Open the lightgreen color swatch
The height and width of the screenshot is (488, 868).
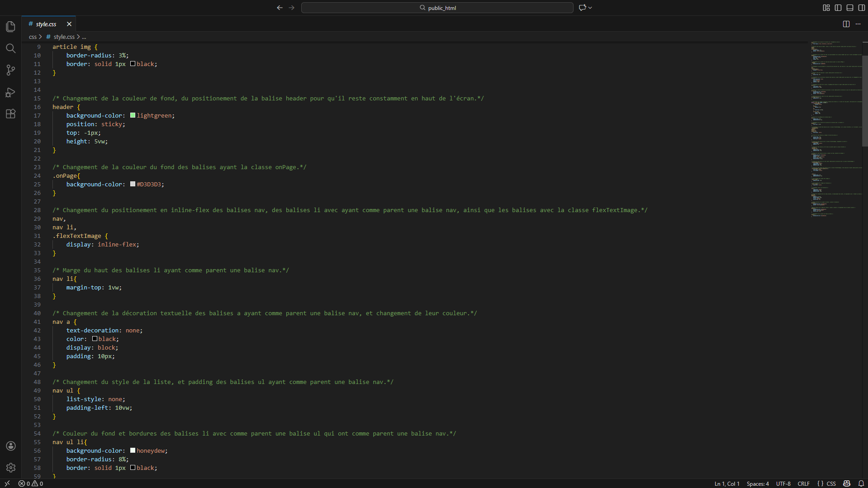133,115
